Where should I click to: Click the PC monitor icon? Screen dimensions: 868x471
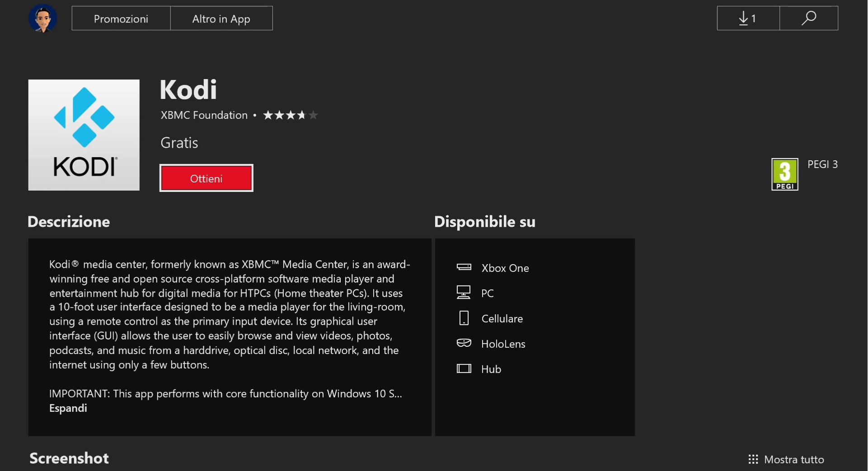pyautogui.click(x=464, y=293)
